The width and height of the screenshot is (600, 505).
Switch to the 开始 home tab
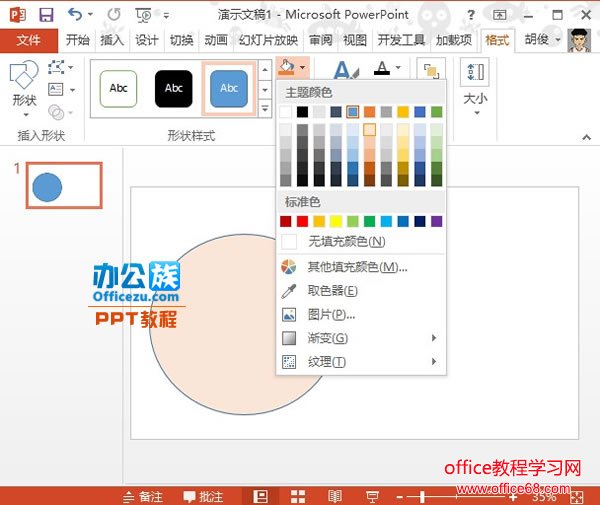pos(78,40)
